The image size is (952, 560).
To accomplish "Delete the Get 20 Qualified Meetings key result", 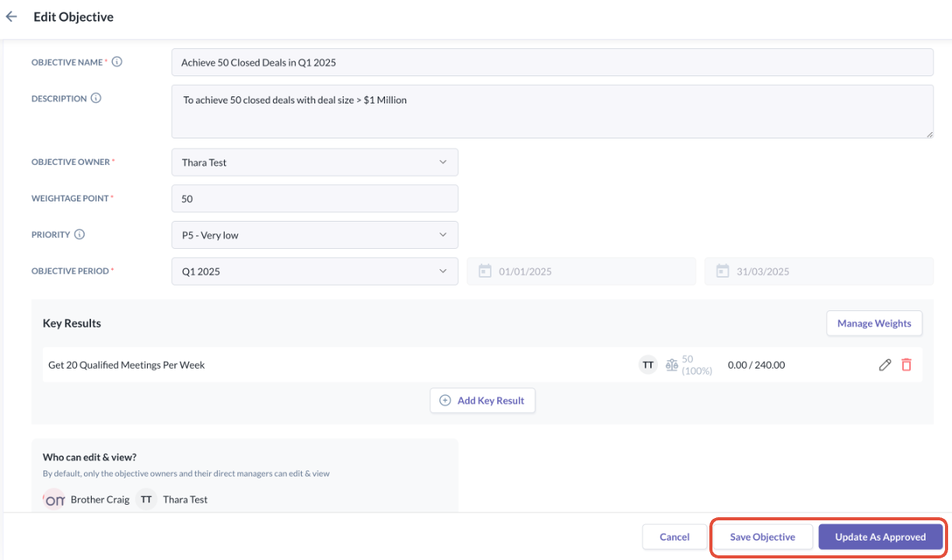I will click(x=906, y=365).
